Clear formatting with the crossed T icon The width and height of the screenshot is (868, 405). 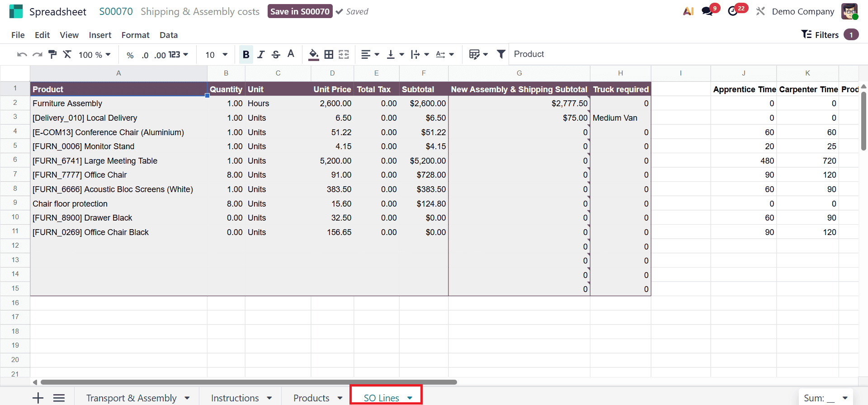[67, 55]
